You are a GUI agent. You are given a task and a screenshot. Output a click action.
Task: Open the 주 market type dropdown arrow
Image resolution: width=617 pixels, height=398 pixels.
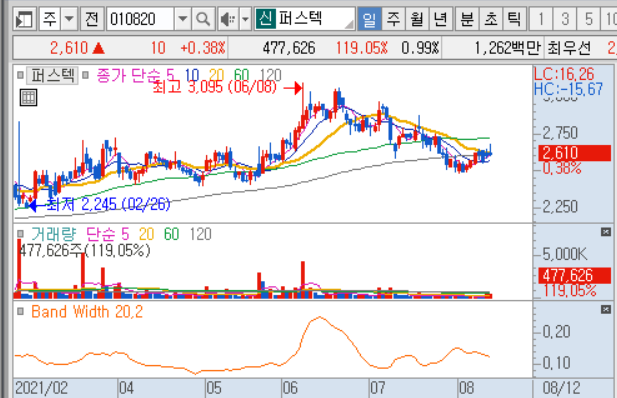[69, 19]
